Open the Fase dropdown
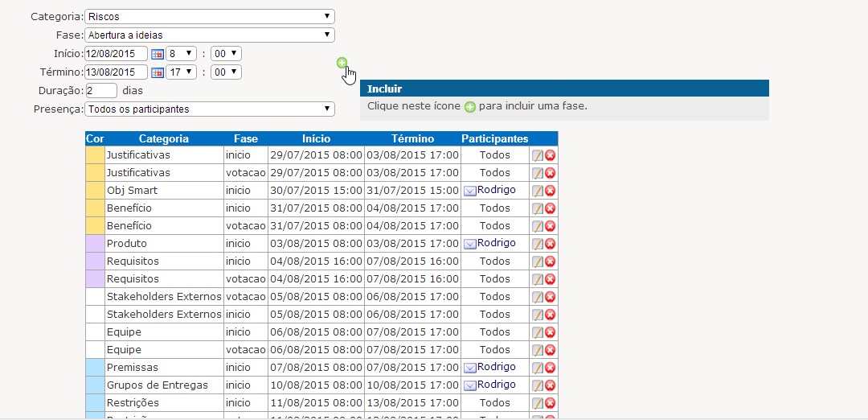This screenshot has width=868, height=420. (x=209, y=35)
